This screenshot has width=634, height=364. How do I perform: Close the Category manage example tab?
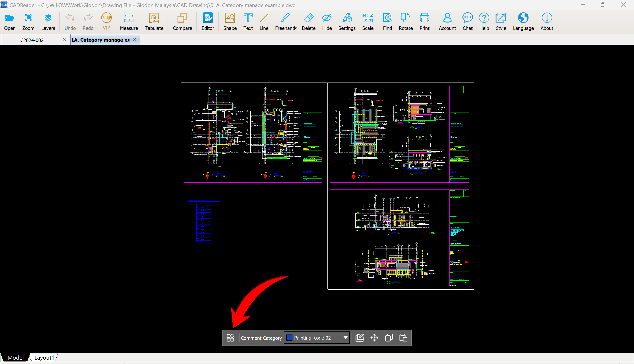pyautogui.click(x=134, y=40)
